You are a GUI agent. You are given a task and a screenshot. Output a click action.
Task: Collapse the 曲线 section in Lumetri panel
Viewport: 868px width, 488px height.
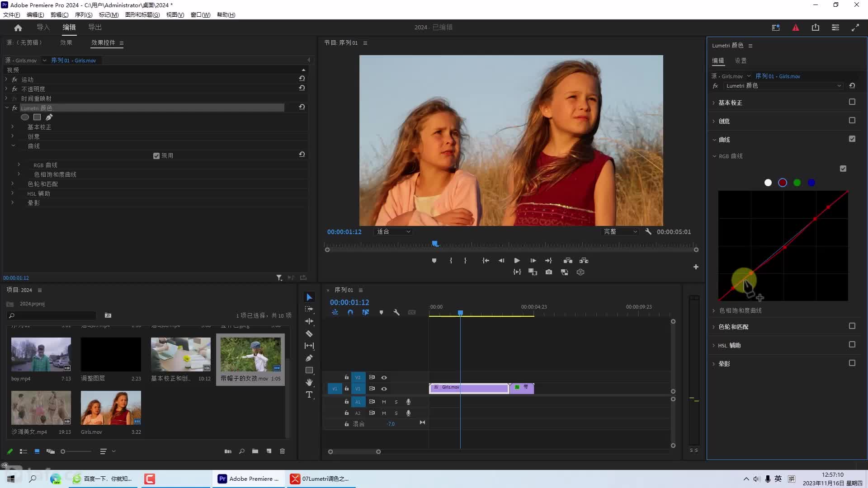pos(714,140)
